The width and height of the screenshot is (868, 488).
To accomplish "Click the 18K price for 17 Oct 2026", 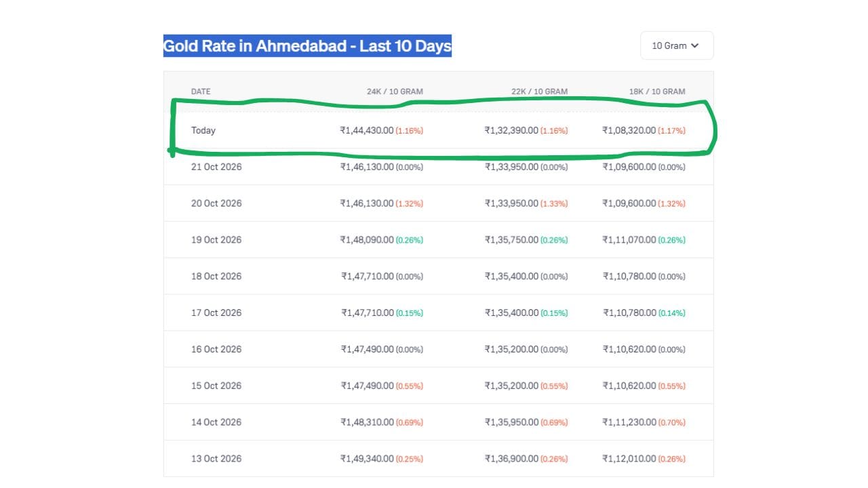I will click(x=629, y=312).
